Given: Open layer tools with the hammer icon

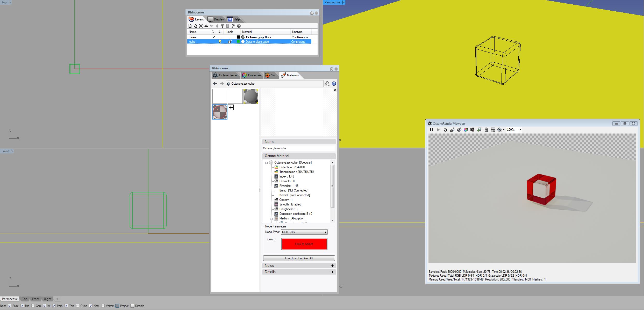Looking at the screenshot, I should [233, 26].
